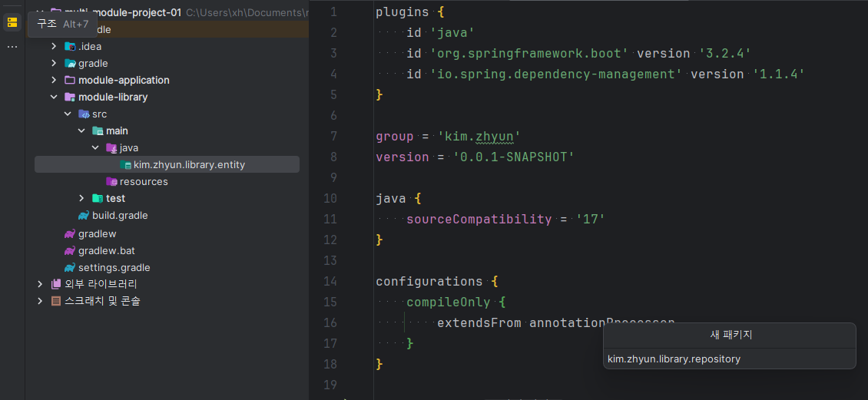Click line number 10 in gutter

point(330,199)
